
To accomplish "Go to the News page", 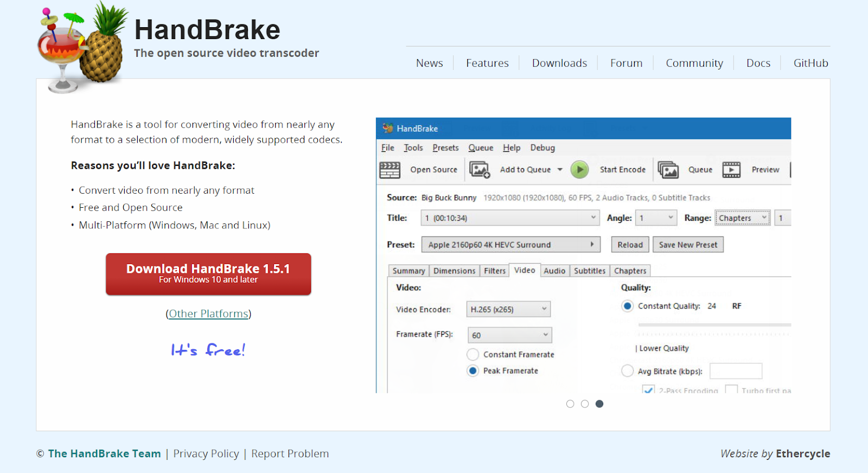I will [x=429, y=63].
